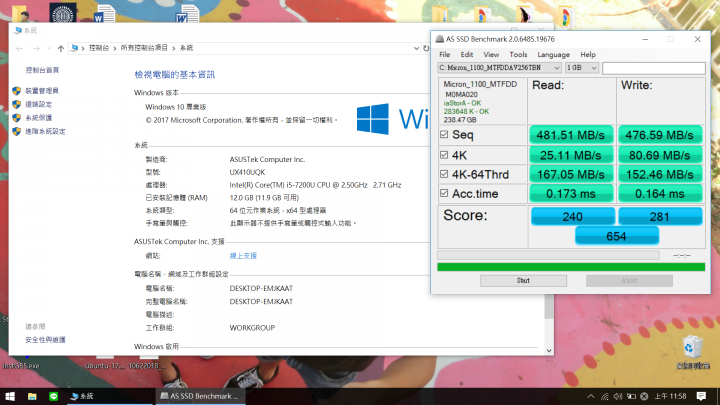Expand the chevron after 控制台 breadcrumb
The height and width of the screenshot is (405, 720).
[115, 48]
